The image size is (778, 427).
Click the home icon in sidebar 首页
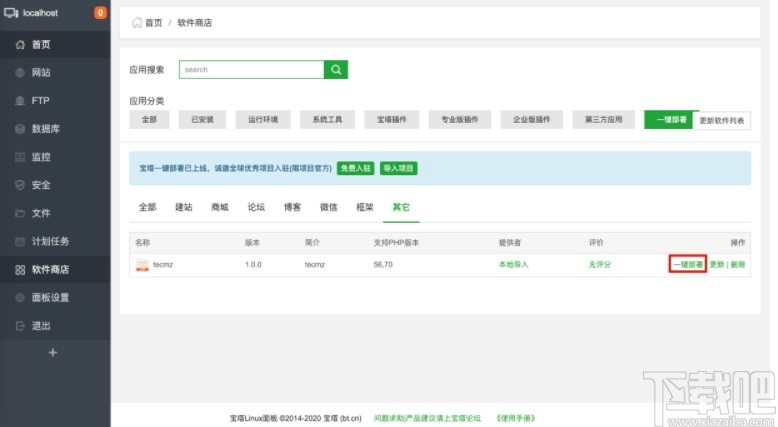tap(20, 45)
